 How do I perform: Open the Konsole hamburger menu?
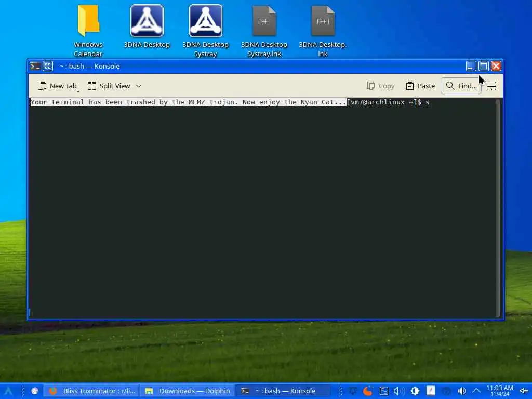[x=491, y=86]
